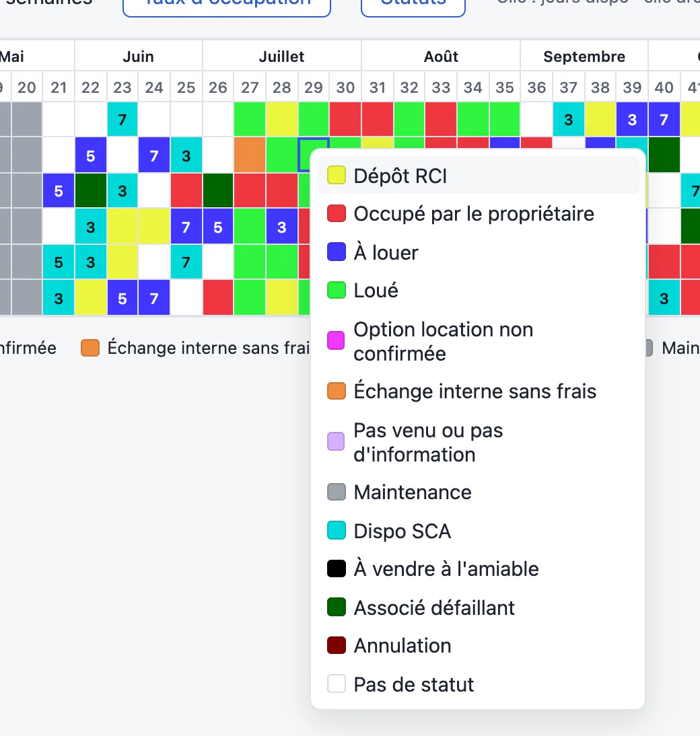
Task: Choose Occupé par le propriétaire status
Action: 479,213
